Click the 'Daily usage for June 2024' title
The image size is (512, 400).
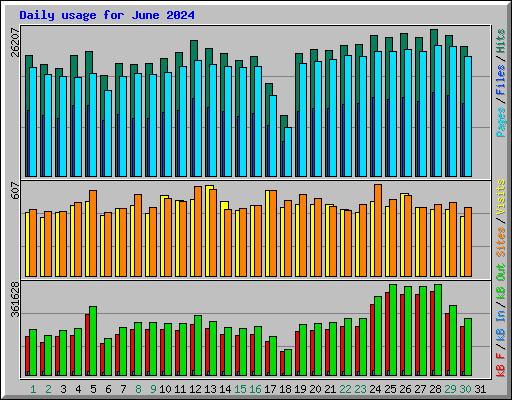point(107,15)
